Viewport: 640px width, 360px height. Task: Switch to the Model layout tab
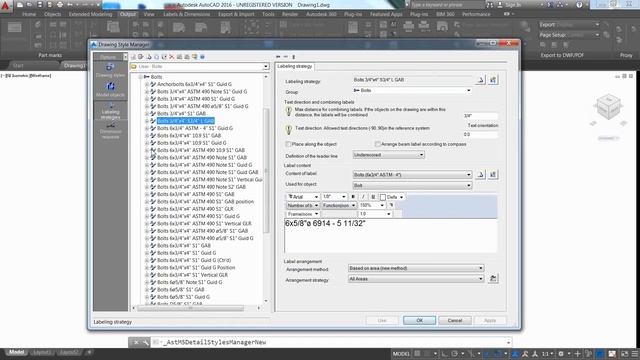coord(16,352)
